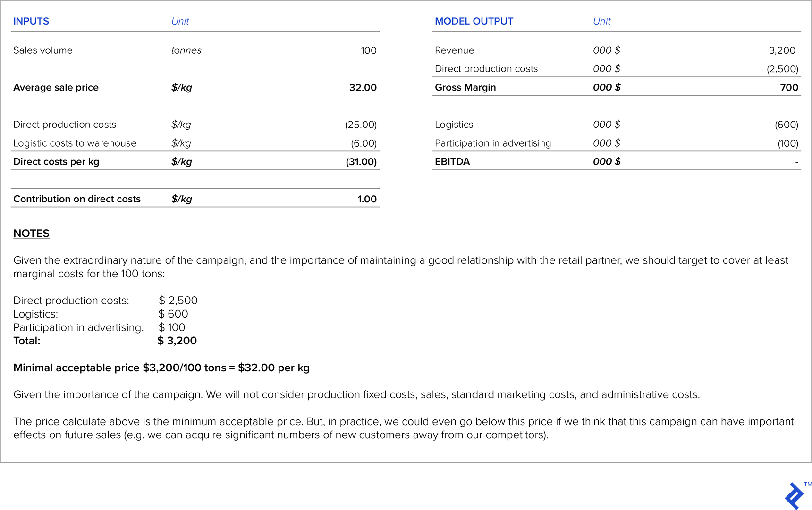Click the EBITDA row label
The image size is (812, 510).
452,162
